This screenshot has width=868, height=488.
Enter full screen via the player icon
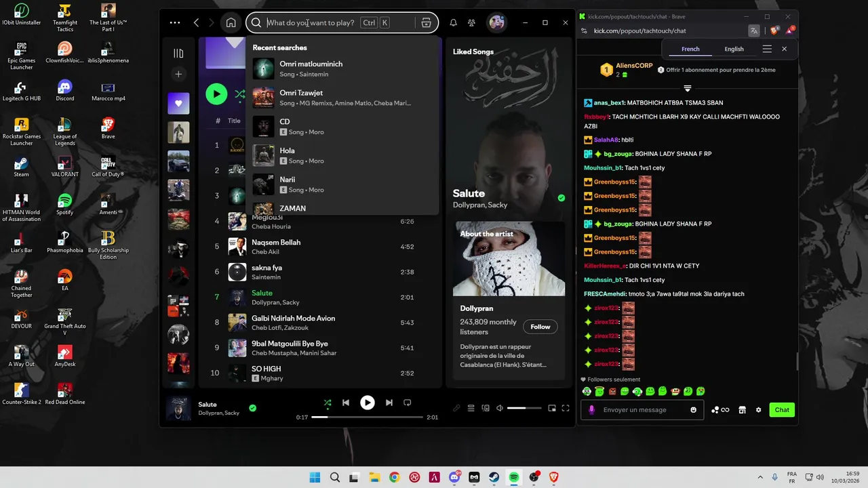pyautogui.click(x=566, y=408)
